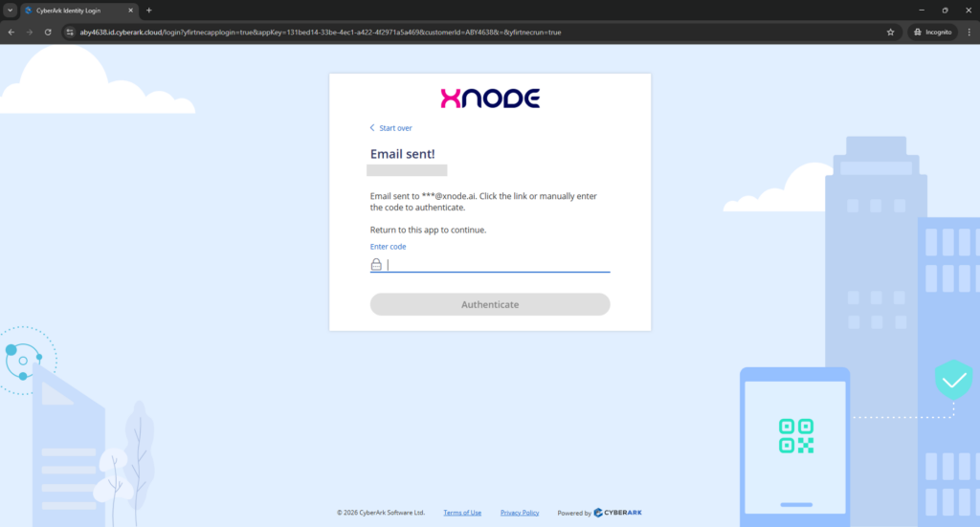This screenshot has width=980, height=527.
Task: Go back using the browser back arrow
Action: point(11,32)
